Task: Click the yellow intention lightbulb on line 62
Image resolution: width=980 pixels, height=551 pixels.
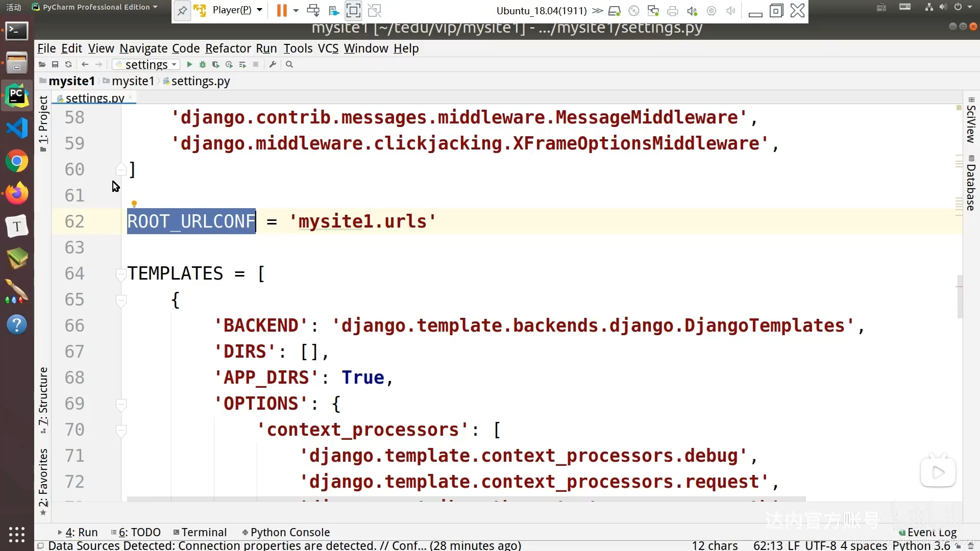Action: click(134, 204)
